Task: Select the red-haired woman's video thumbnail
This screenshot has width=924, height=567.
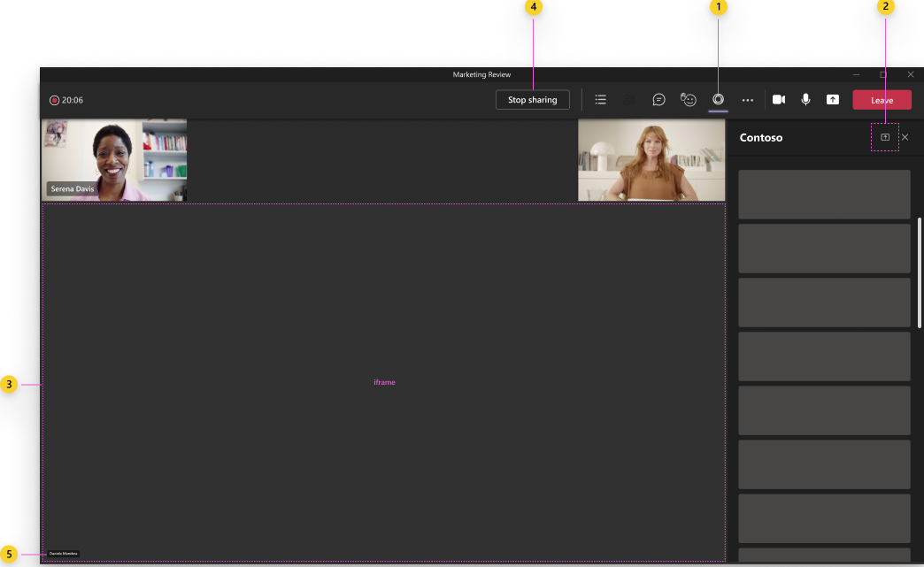Action: click(651, 160)
